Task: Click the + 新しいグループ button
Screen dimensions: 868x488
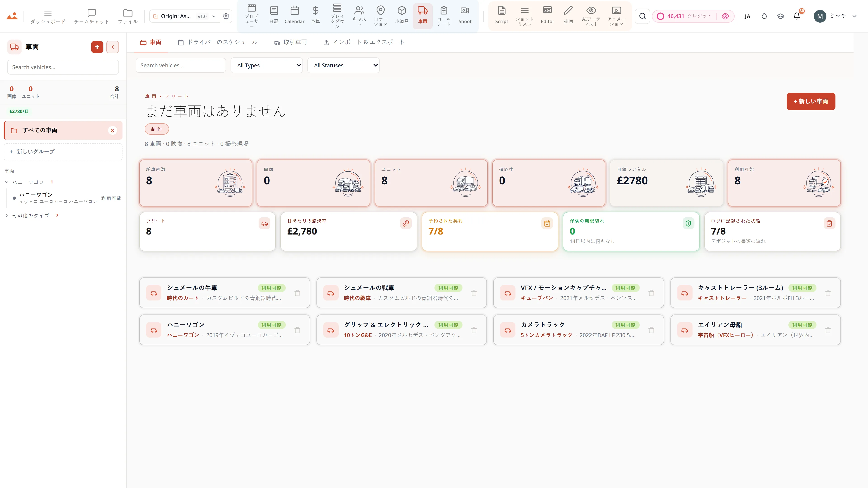Action: [x=63, y=152]
